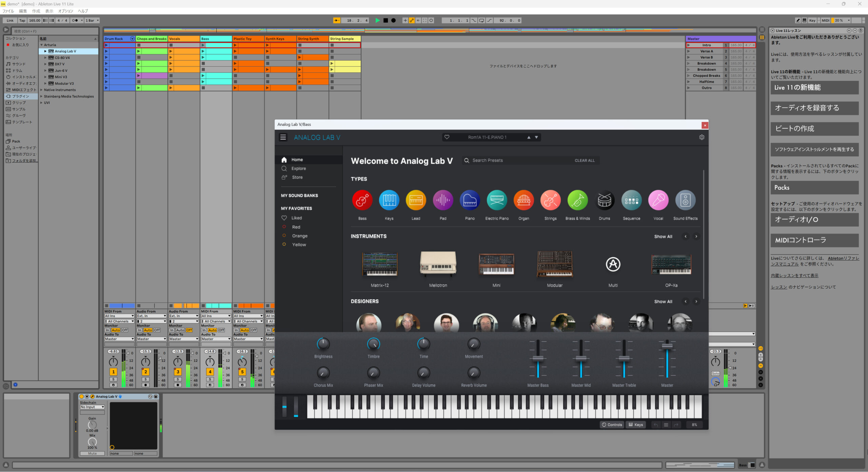Click CLEAR ALL in preset search

[x=585, y=161]
